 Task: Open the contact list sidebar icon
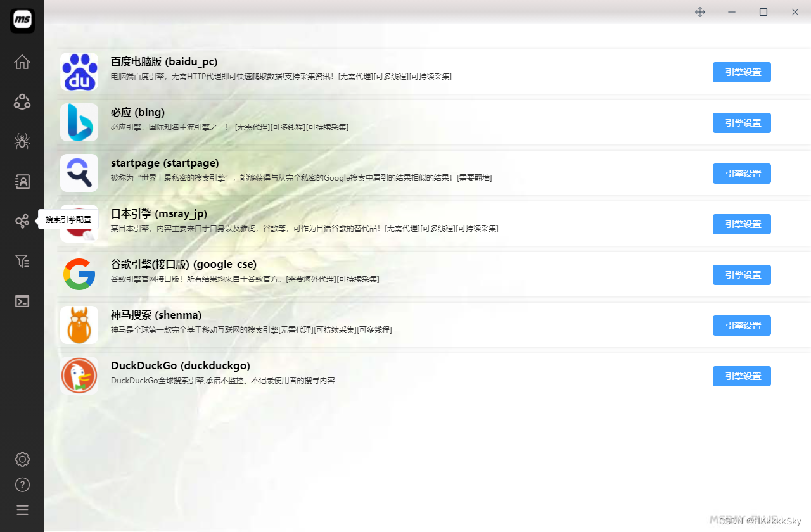[x=22, y=181]
